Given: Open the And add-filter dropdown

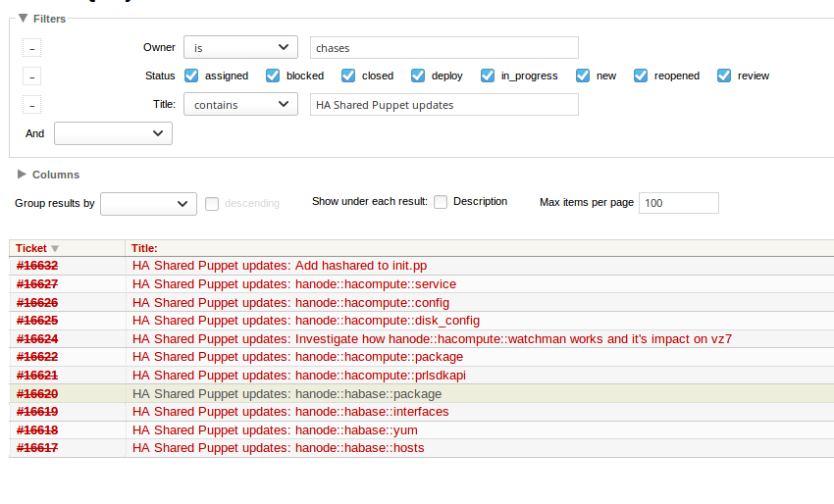Looking at the screenshot, I should 113,133.
